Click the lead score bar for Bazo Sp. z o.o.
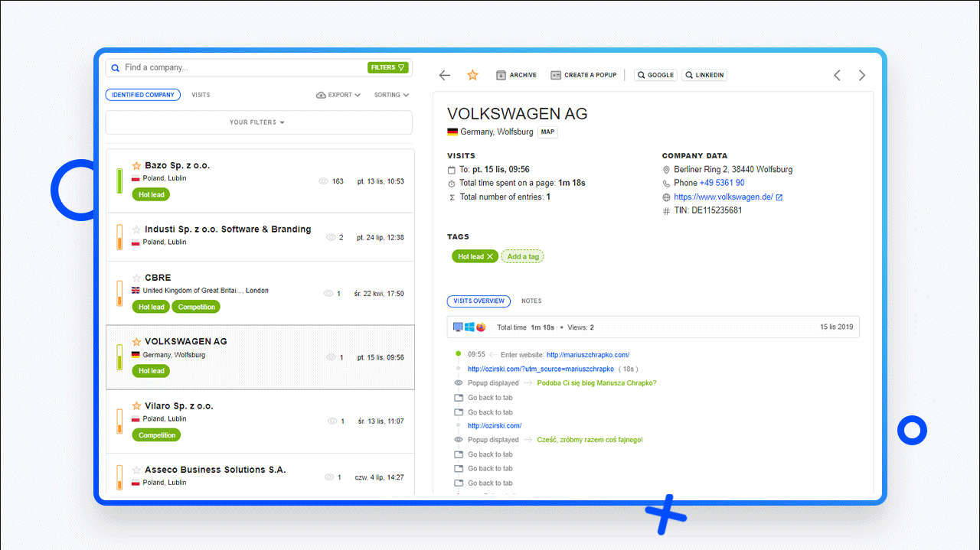The height and width of the screenshot is (550, 980). [x=119, y=181]
